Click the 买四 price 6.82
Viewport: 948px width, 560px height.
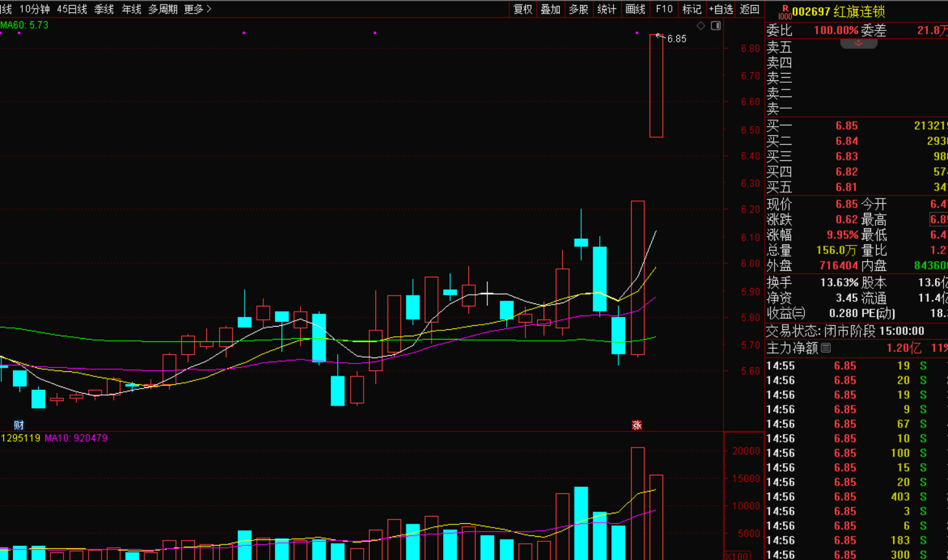pos(846,172)
